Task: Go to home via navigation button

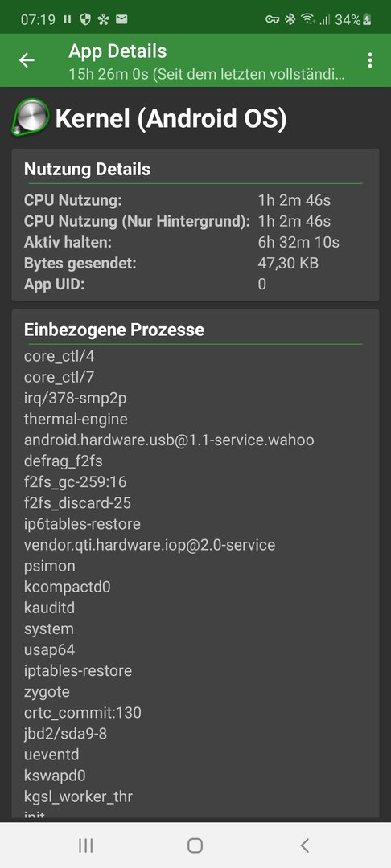Action: click(x=195, y=845)
